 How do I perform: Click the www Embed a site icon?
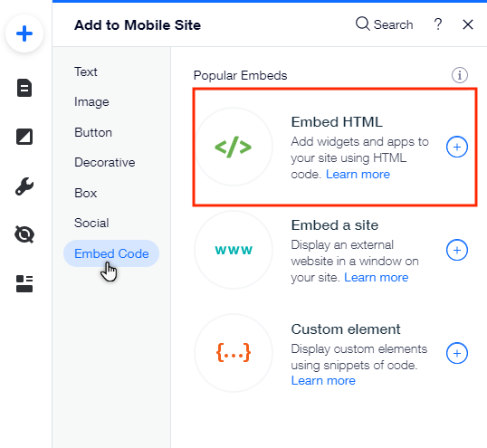point(234,250)
